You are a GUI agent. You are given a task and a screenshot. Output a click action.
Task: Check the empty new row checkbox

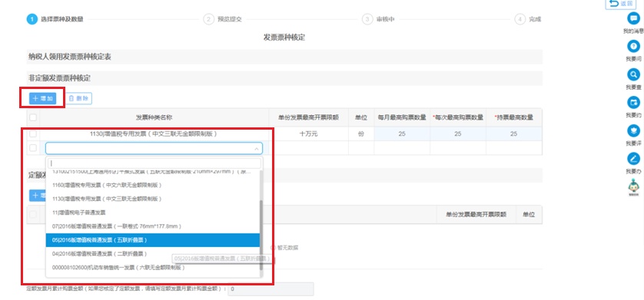(33, 148)
